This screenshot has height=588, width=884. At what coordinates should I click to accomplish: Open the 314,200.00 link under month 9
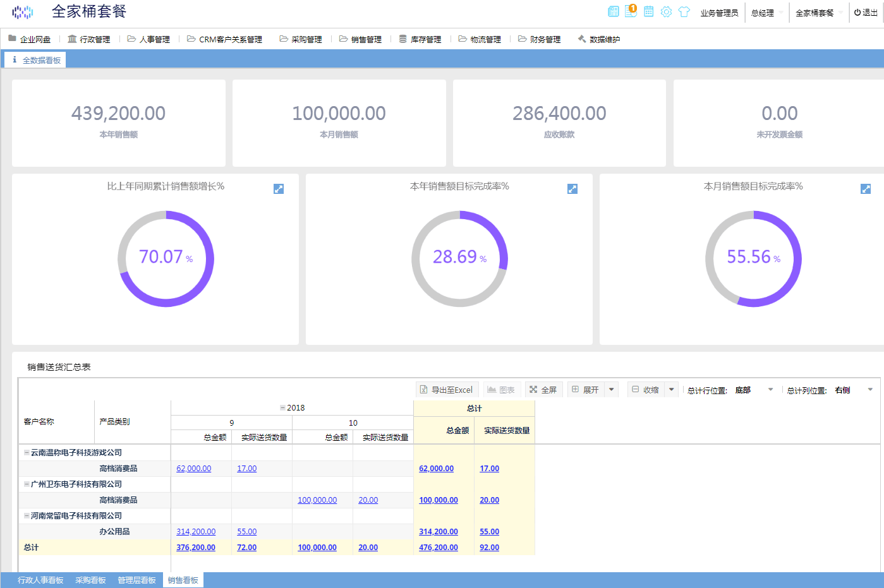coord(196,532)
